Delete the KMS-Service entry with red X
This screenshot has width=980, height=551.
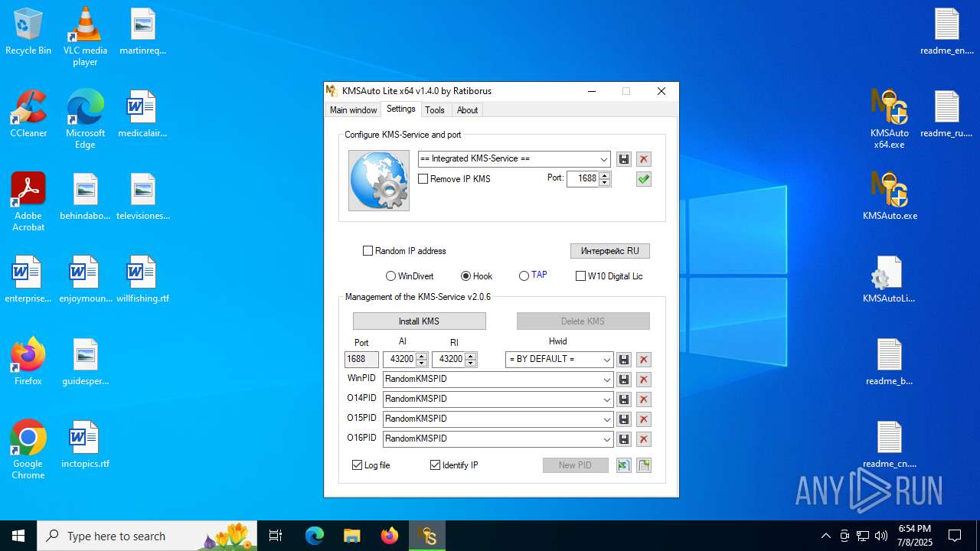tap(644, 159)
